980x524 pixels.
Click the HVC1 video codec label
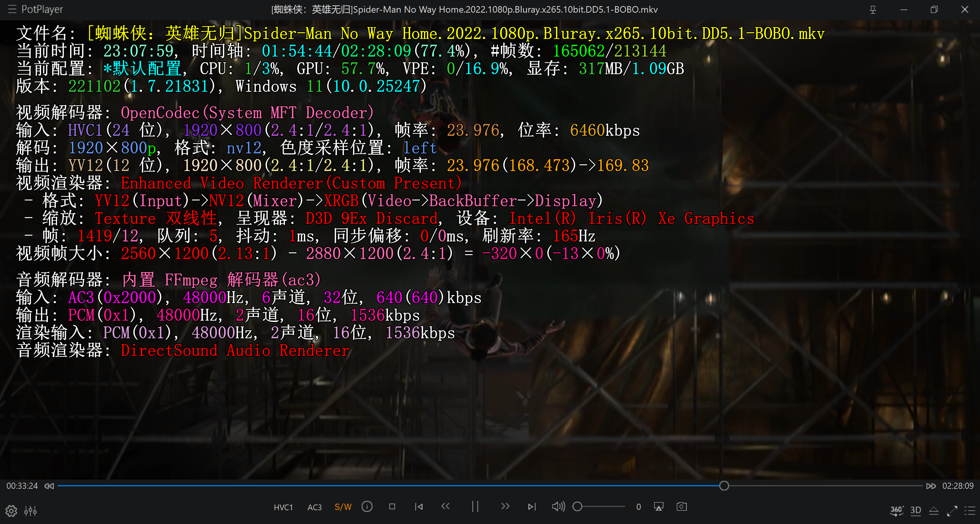coord(283,507)
